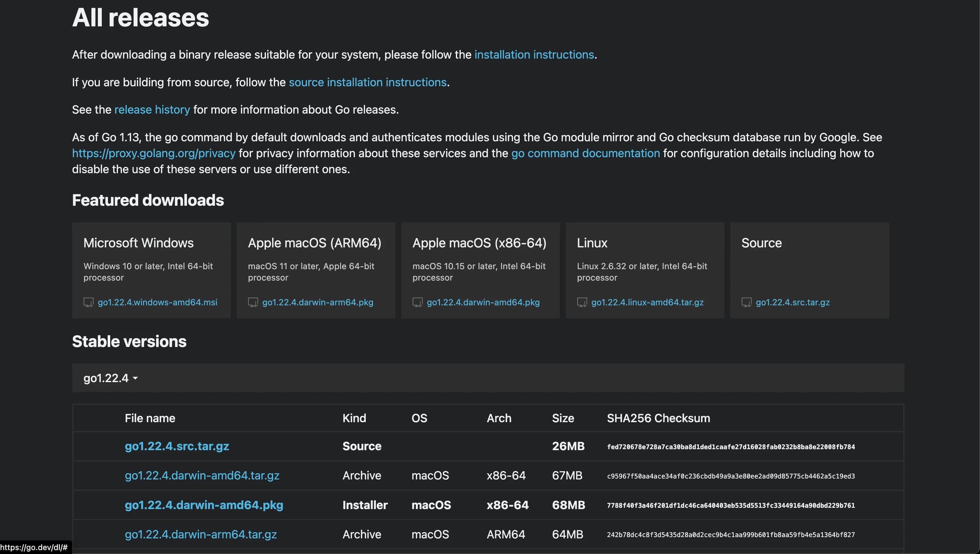Click the Apple macOS (ARM64) card heading

(314, 243)
